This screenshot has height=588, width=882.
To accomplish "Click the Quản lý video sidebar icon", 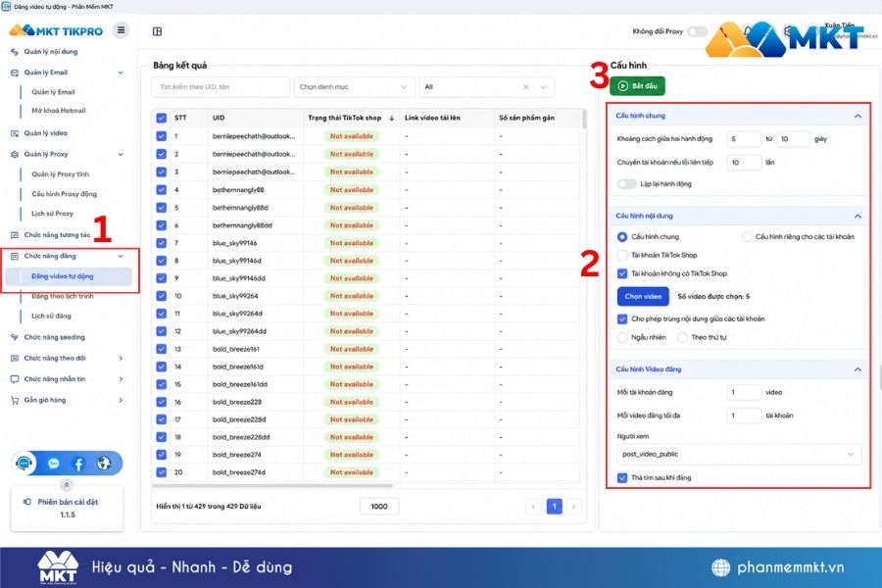I will point(15,133).
